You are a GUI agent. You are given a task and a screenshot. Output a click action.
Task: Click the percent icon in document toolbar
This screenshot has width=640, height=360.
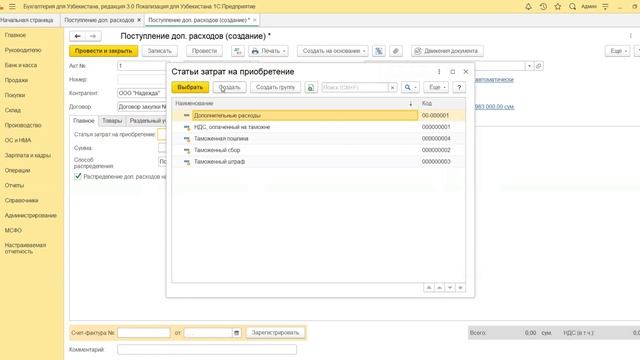(379, 51)
